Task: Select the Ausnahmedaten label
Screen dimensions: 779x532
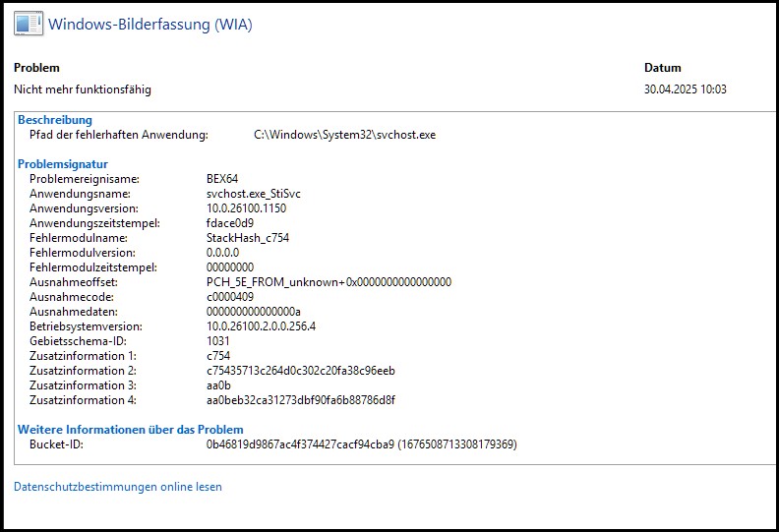Action: (x=74, y=312)
